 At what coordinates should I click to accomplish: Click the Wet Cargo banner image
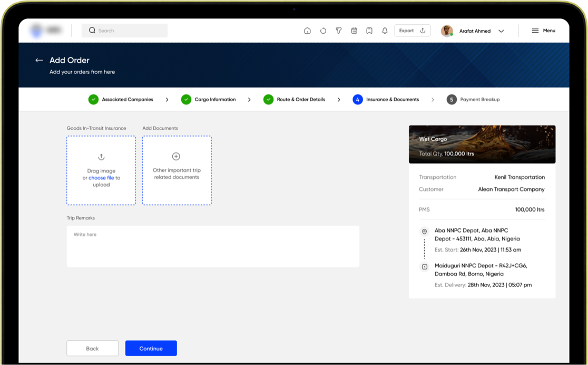(482, 144)
